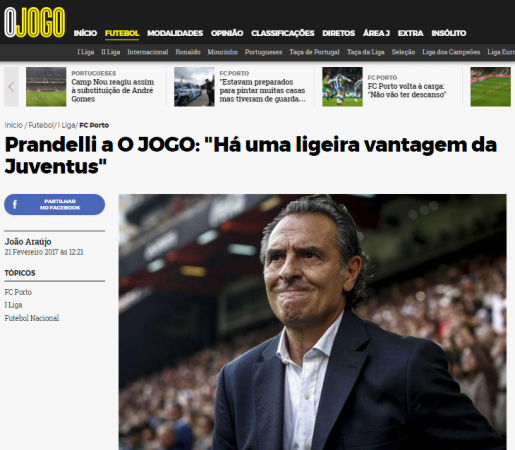
Task: Click the Futebol breadcrumb link
Action: [41, 125]
